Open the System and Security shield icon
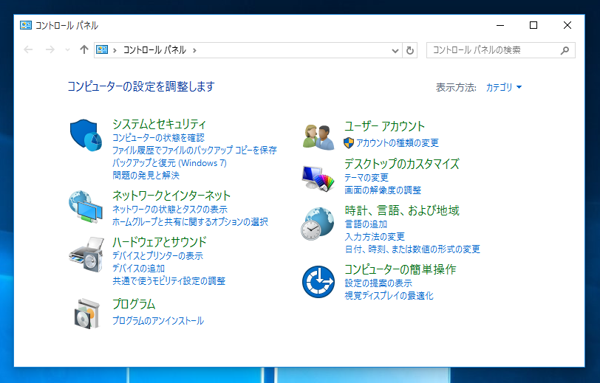600x383 pixels. [x=86, y=135]
